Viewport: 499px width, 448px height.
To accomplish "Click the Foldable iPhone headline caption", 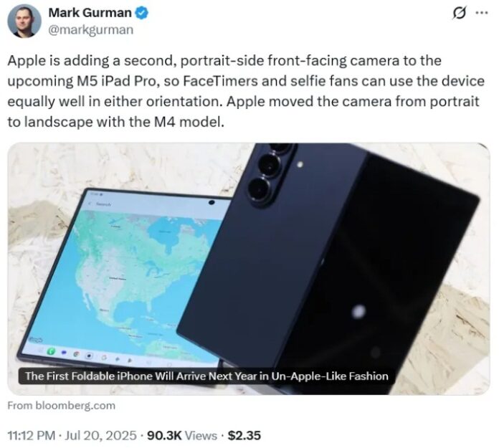I will pyautogui.click(x=207, y=376).
